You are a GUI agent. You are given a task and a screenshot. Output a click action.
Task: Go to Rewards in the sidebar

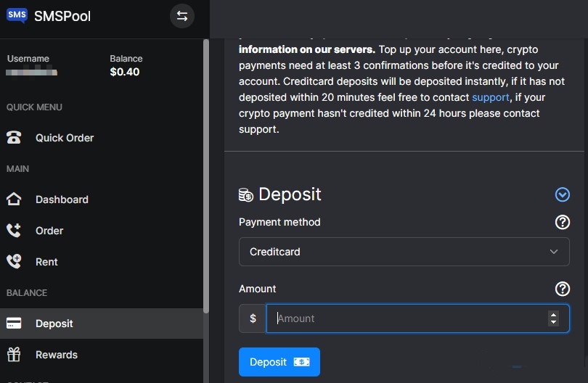57,355
